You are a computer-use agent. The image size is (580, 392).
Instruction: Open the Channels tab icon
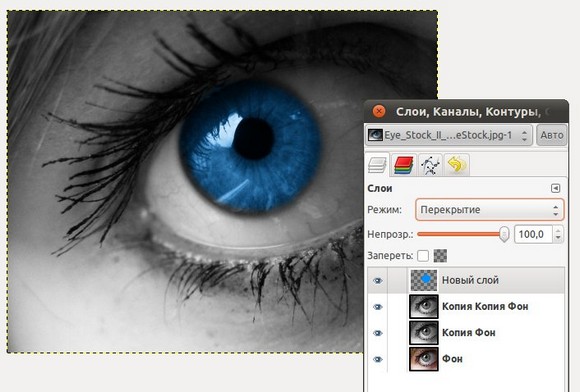click(404, 165)
